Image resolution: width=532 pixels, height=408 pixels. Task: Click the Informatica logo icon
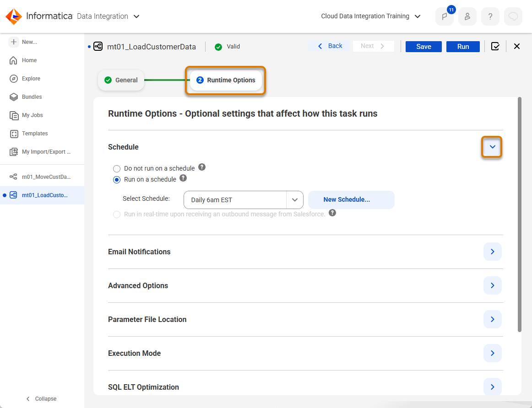[x=14, y=16]
